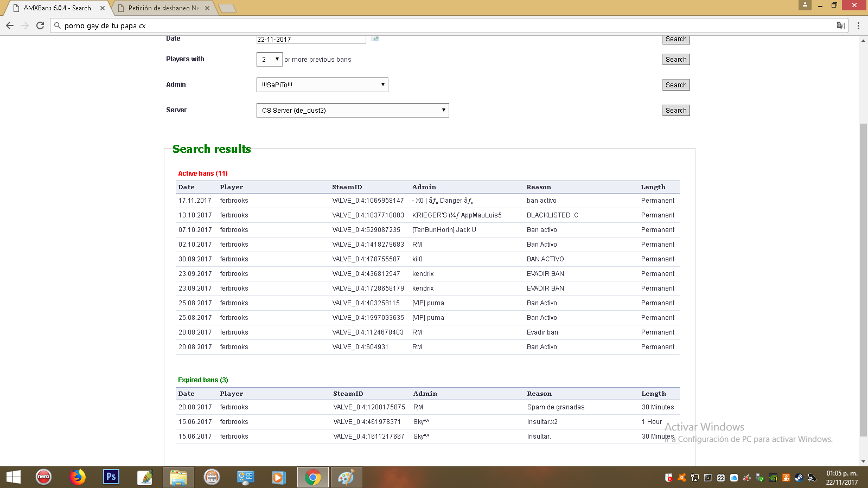This screenshot has height=488, width=868.
Task: Click Length column header in Expired bans
Action: pos(653,394)
